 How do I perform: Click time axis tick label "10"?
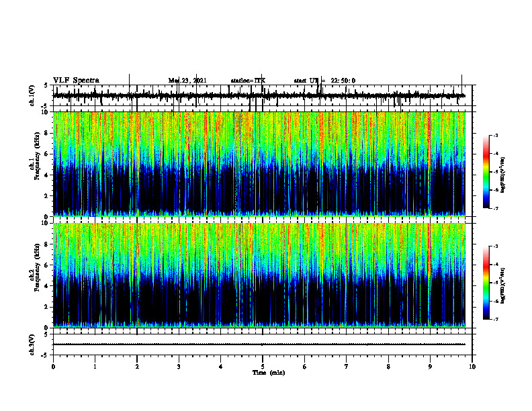(472, 367)
